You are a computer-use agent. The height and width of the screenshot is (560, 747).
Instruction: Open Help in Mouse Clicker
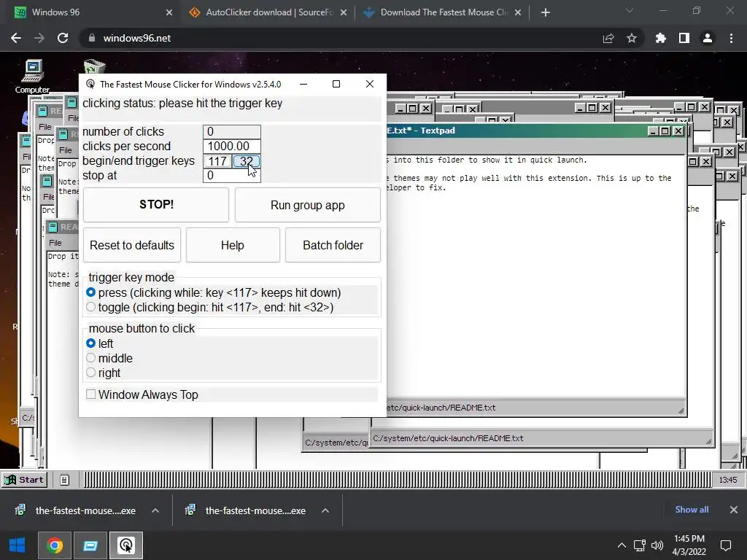pos(233,245)
